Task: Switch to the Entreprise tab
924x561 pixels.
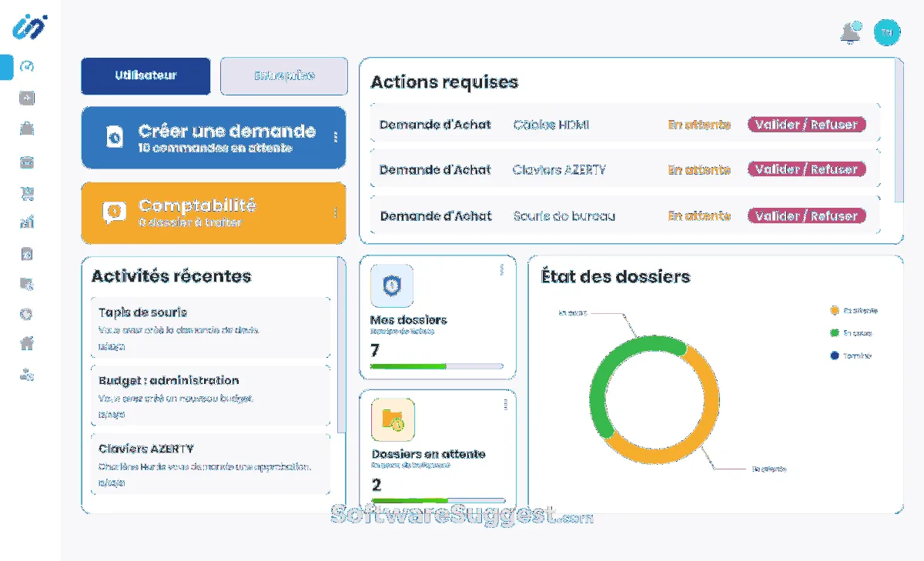Action: click(284, 76)
